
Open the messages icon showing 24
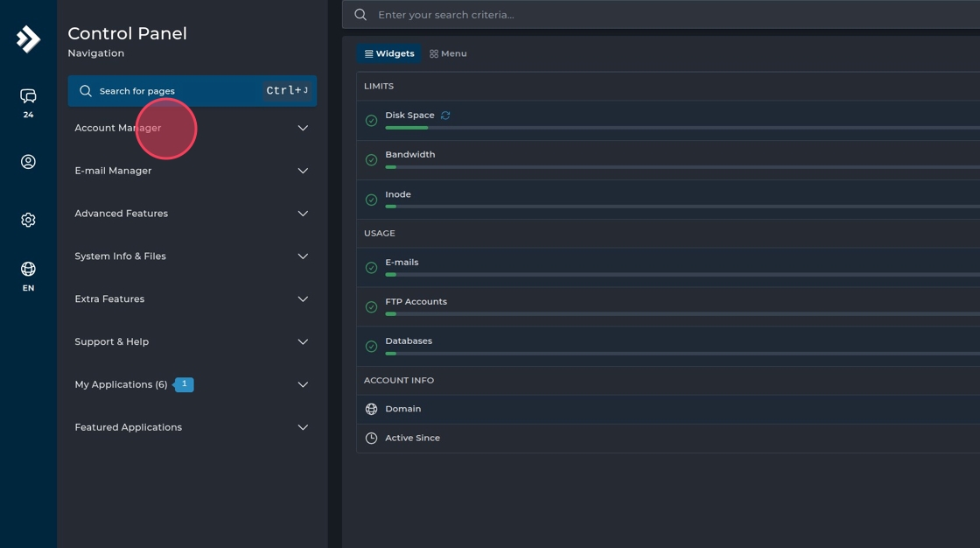tap(28, 96)
